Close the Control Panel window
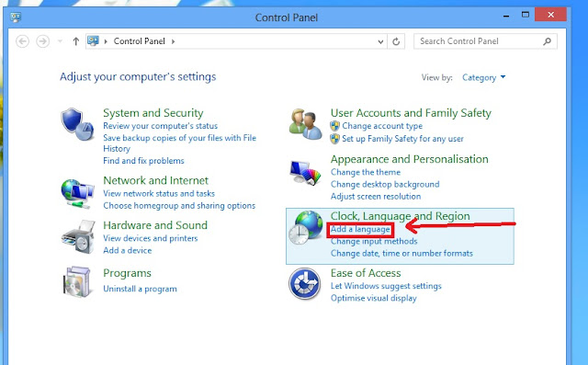This screenshot has height=365, width=588. [550, 15]
